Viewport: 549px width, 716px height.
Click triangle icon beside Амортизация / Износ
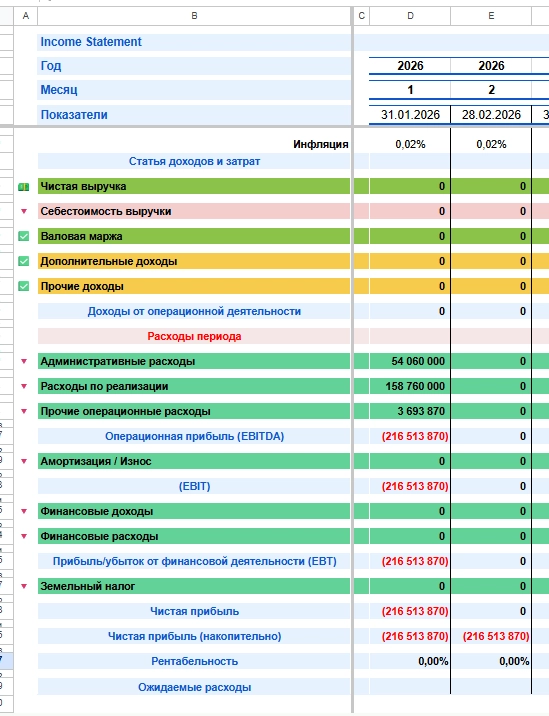click(24, 461)
